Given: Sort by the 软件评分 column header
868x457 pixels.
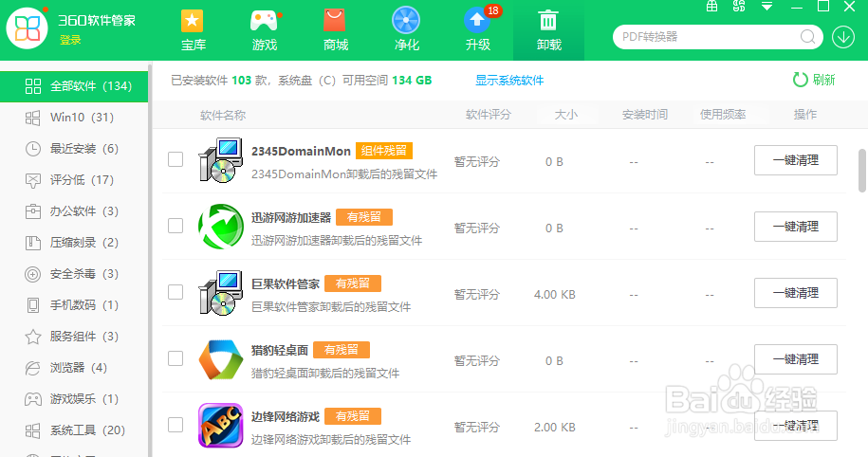Looking at the screenshot, I should pos(489,115).
